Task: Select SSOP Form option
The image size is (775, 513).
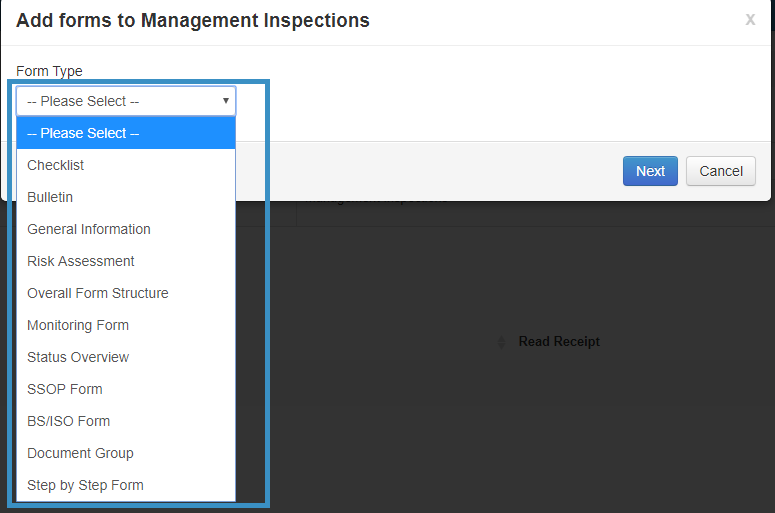Action: coord(126,389)
